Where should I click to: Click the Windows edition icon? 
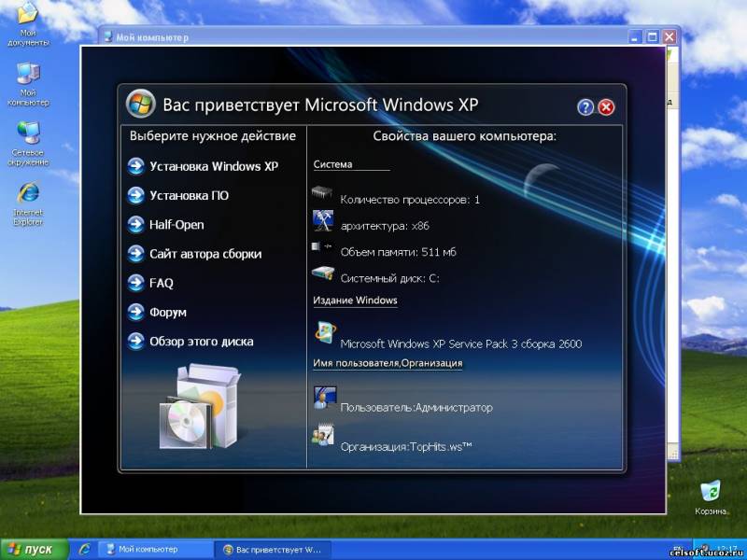coord(325,332)
